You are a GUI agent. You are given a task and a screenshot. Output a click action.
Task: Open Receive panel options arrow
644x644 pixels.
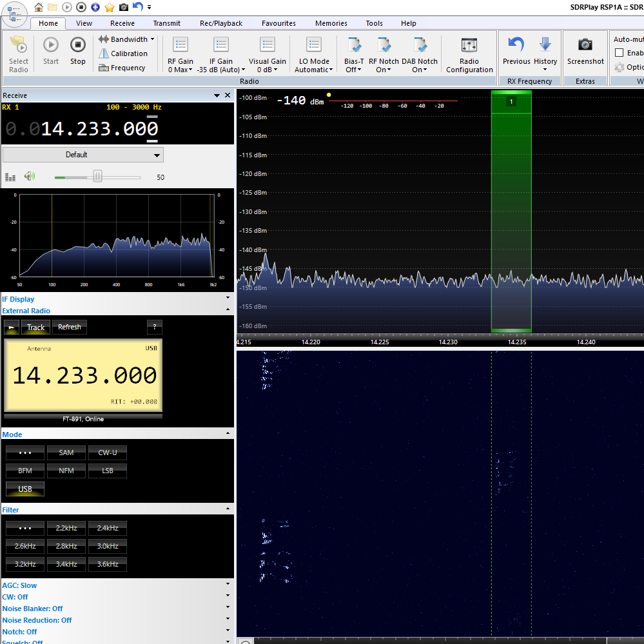(217, 95)
